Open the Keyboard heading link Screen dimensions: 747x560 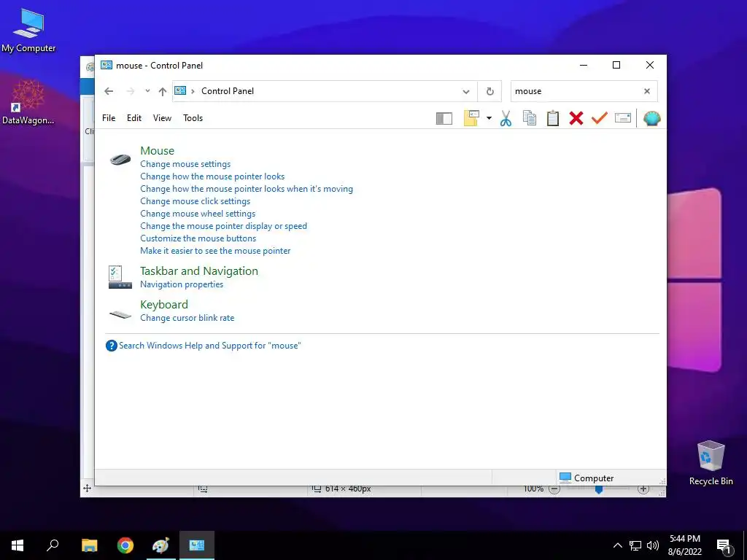click(x=164, y=304)
